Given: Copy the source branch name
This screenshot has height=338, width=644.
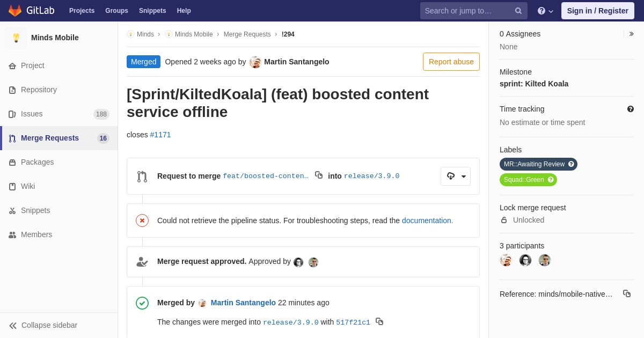Looking at the screenshot, I should [x=319, y=175].
